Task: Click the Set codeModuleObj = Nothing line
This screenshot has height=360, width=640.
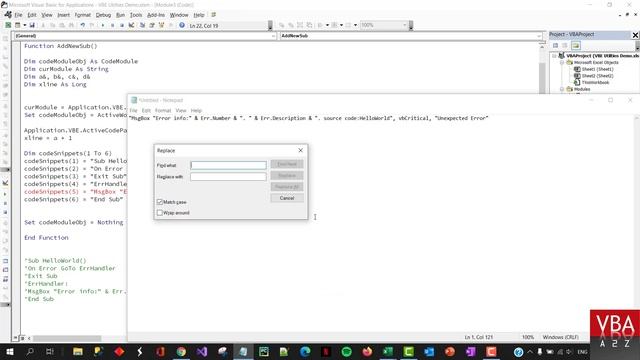Action: click(73, 222)
